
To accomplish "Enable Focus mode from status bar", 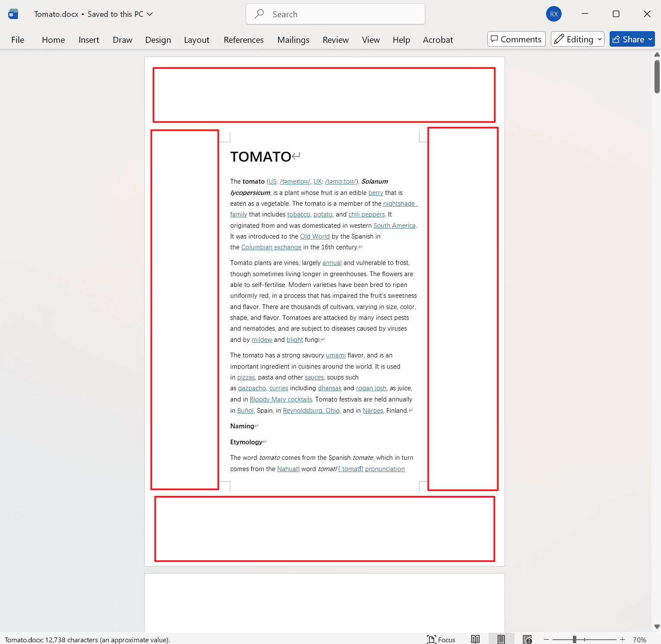I will coord(441,639).
